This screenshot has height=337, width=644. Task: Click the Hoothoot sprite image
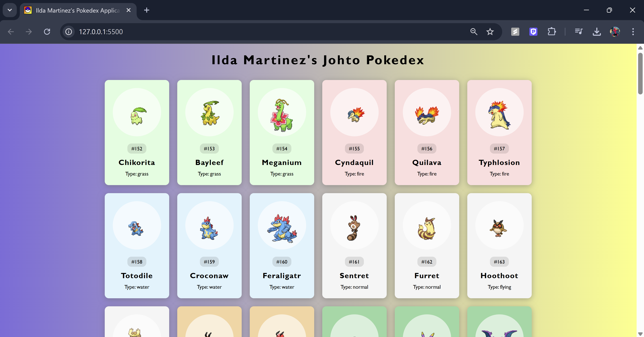point(498,228)
